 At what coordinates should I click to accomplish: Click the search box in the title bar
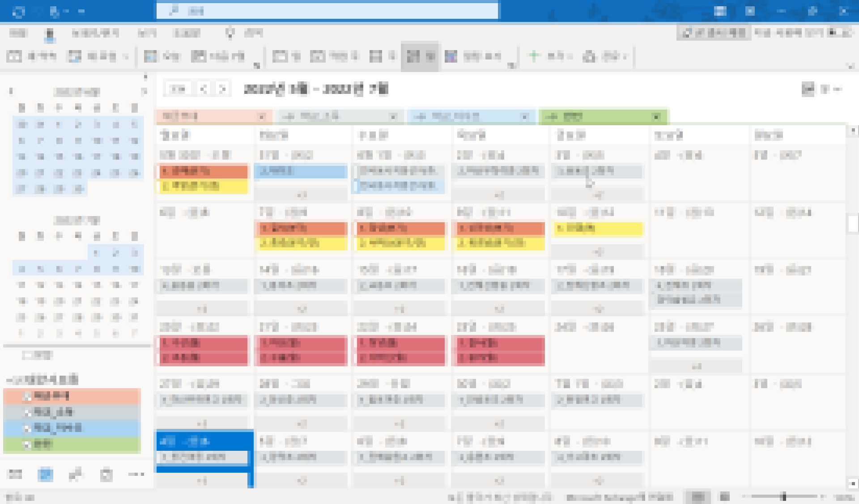(327, 11)
